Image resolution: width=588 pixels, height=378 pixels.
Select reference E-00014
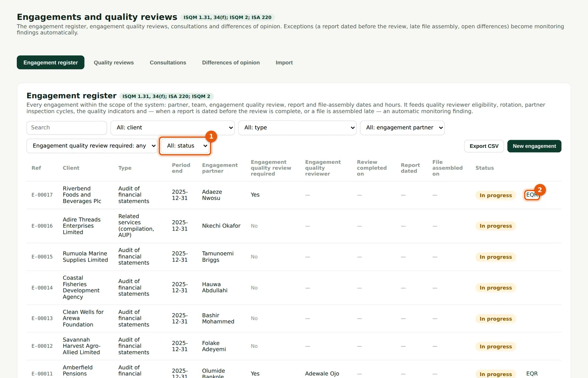pyautogui.click(x=42, y=288)
